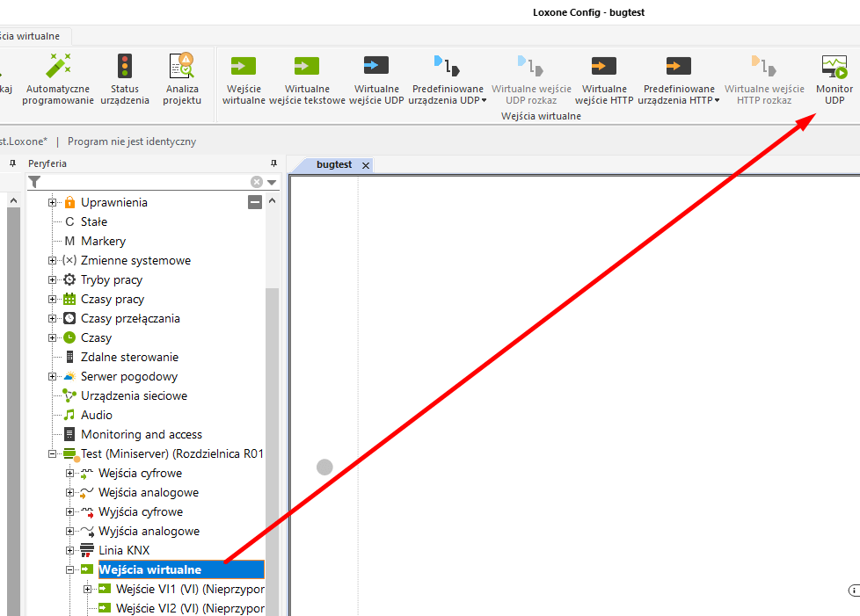
Task: Open Status urządzenia traffic light
Action: (x=125, y=67)
